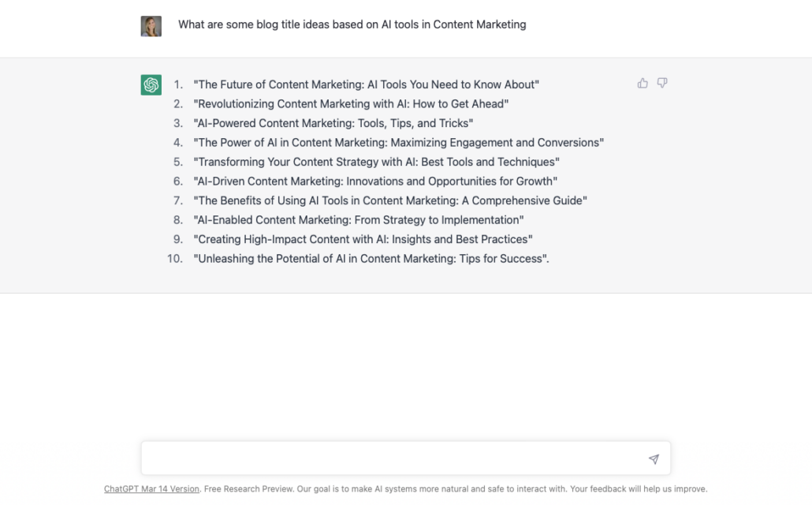Click title "Transforming Your Content Strategy with AI"
Screen dimensions: 812x505
(377, 162)
